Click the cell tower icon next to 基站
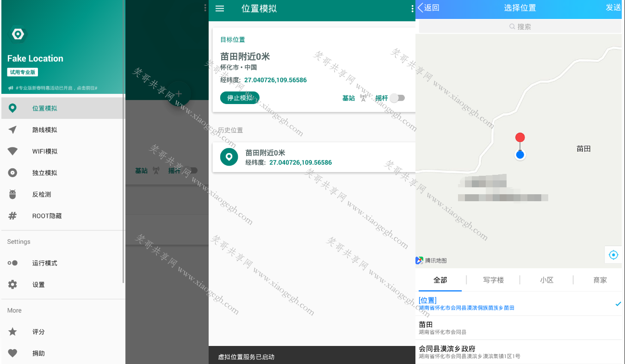The image size is (625, 364). tap(363, 98)
